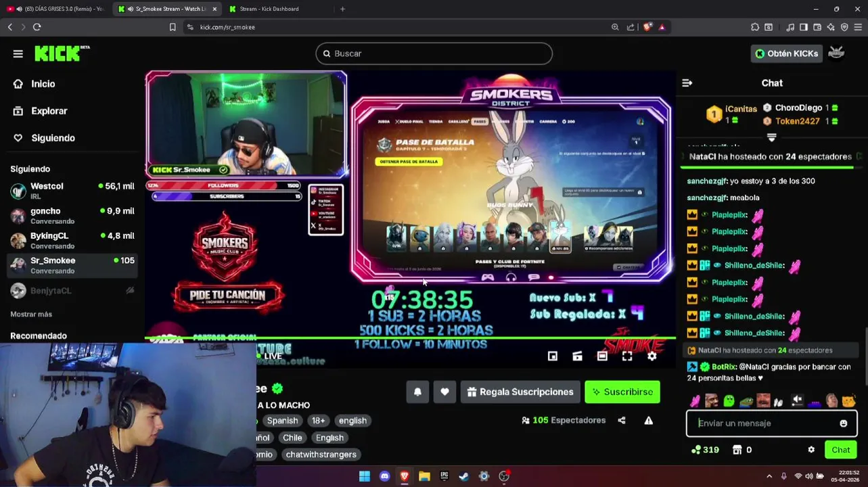Viewport: 868px width, 487px height.
Task: Open the user profile avatar
Action: (837, 53)
